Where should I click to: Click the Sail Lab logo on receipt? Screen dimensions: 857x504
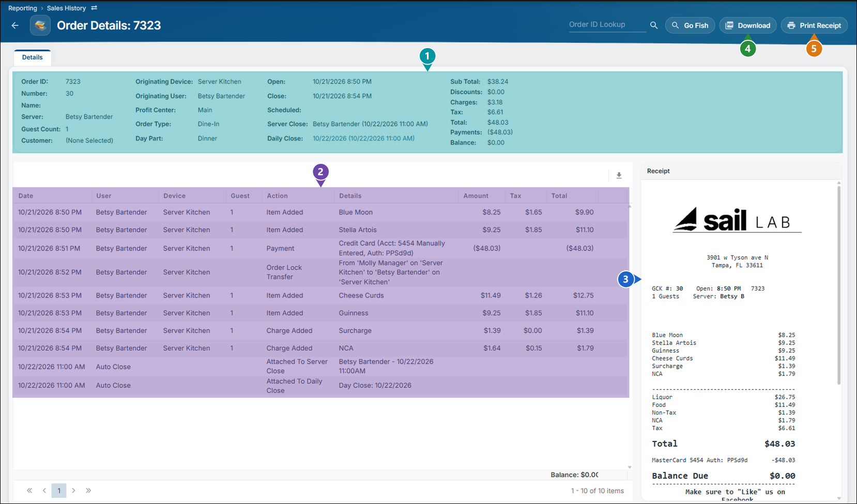(737, 220)
